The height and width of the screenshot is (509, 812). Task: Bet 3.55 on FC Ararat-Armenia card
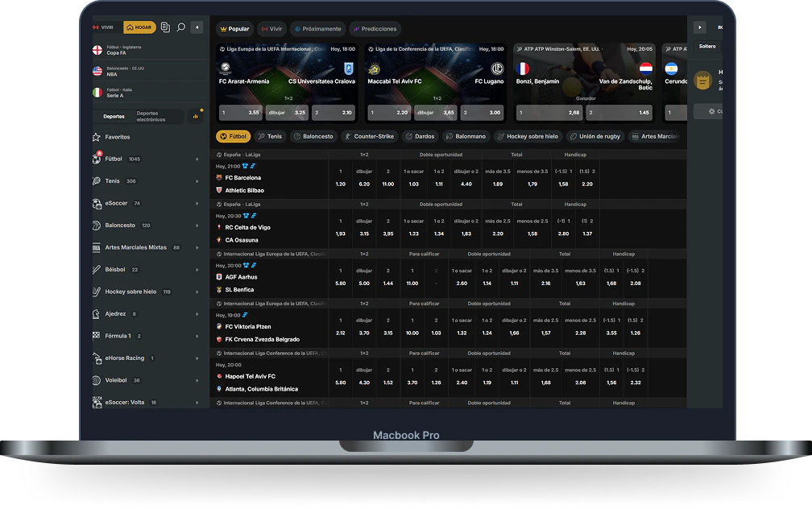[241, 113]
